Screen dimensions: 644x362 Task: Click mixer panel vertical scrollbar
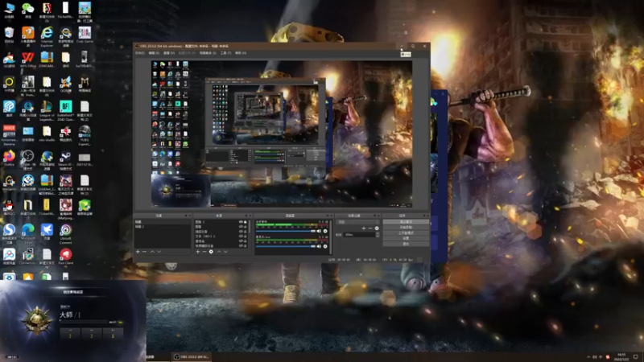point(330,237)
